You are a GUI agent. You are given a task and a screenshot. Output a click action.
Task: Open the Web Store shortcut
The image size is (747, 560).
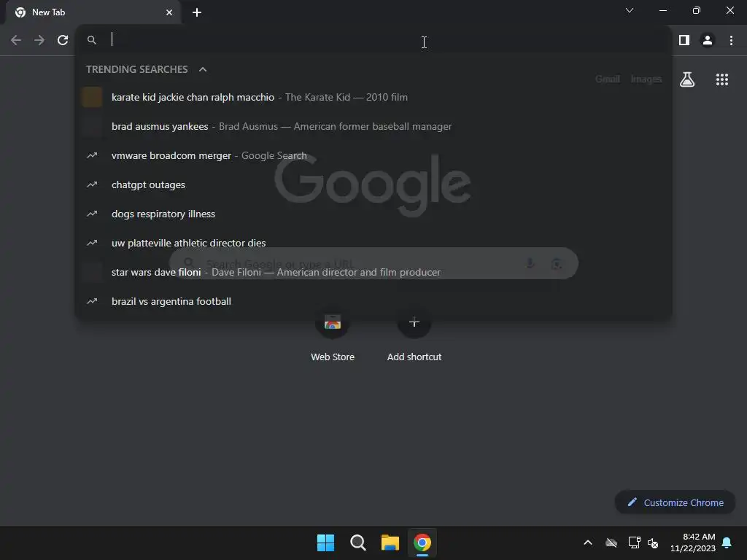333,335
